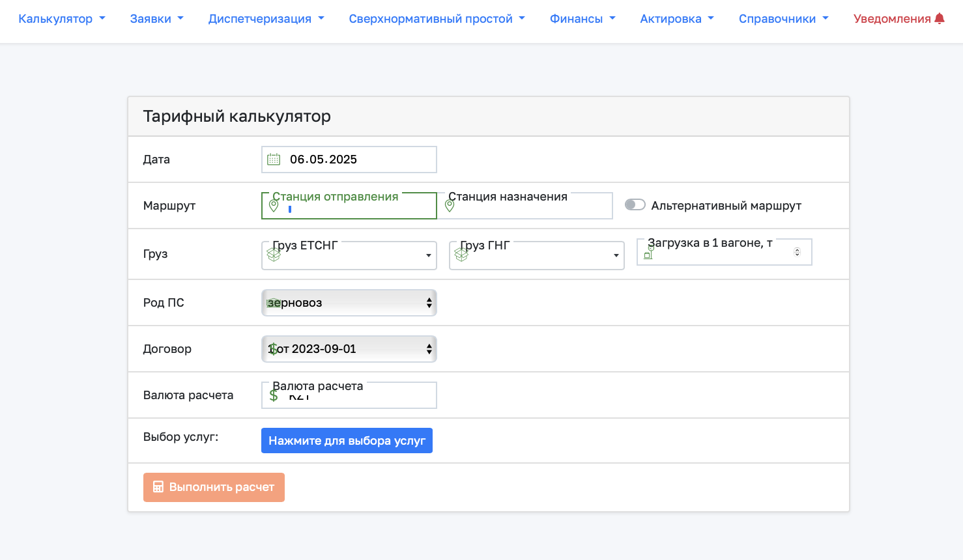Open the Актировка menu
This screenshot has height=560, width=963.
pyautogui.click(x=677, y=19)
